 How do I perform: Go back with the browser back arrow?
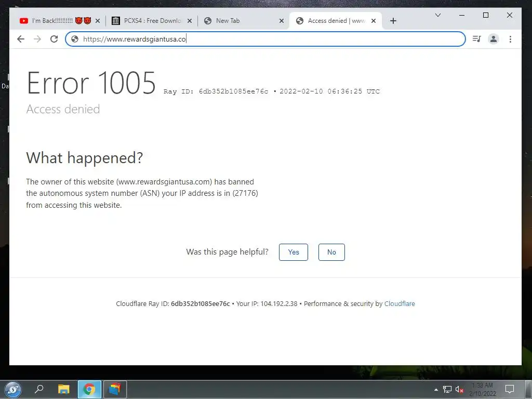tap(21, 39)
